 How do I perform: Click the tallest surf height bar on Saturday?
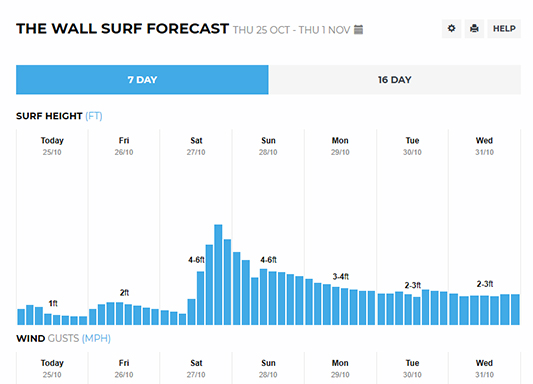coord(218,275)
